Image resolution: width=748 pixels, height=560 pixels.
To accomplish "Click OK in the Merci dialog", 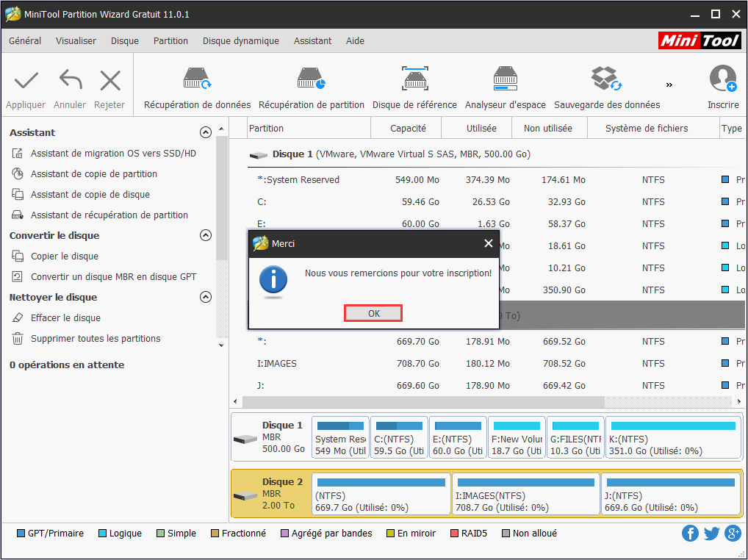I will 373,312.
